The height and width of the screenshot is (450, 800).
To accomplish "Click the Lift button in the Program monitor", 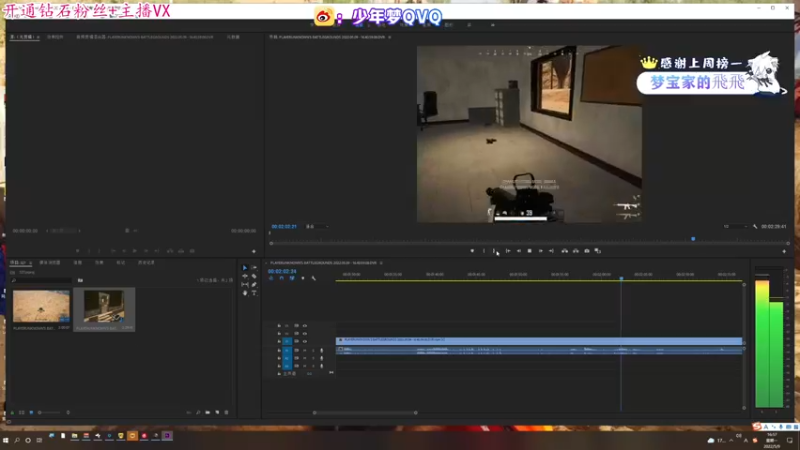I will pyautogui.click(x=565, y=251).
